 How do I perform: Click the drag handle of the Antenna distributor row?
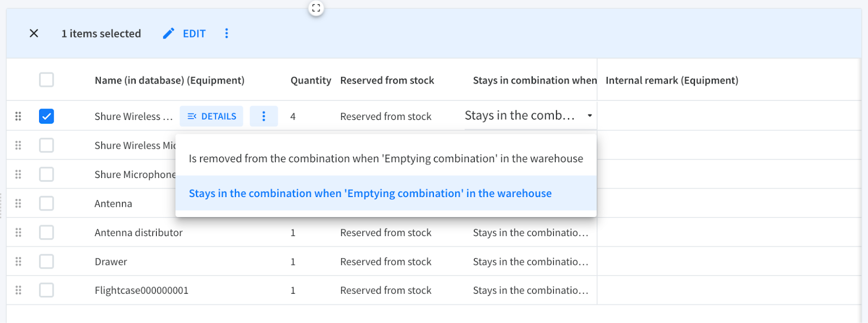coord(18,232)
